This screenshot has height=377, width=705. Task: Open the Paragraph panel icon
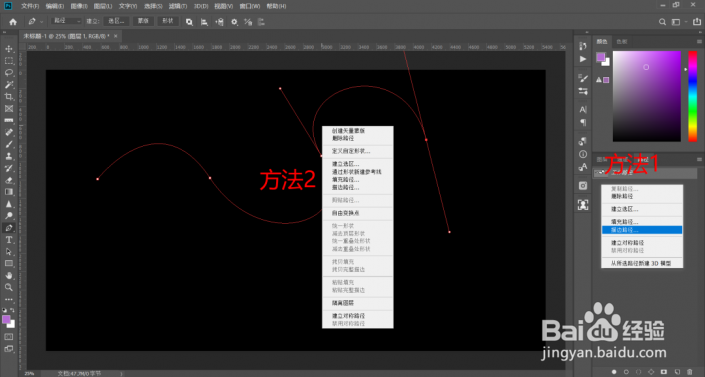point(583,122)
